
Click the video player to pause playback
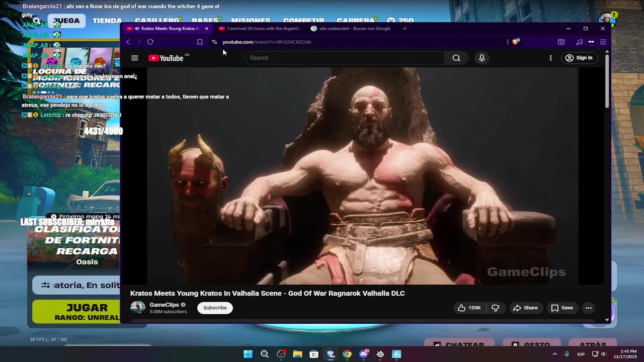coord(362,176)
